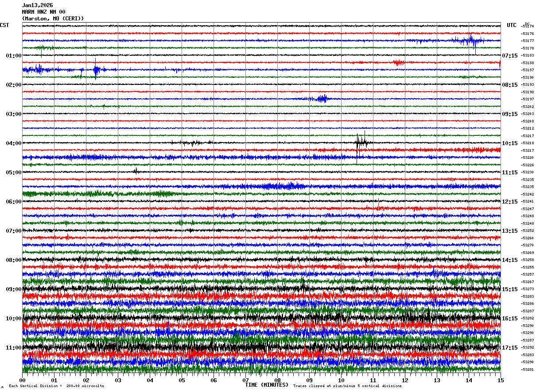Select the 11:15 UTC time label
Image resolution: width=536 pixels, height=392 pixels.
[510, 173]
